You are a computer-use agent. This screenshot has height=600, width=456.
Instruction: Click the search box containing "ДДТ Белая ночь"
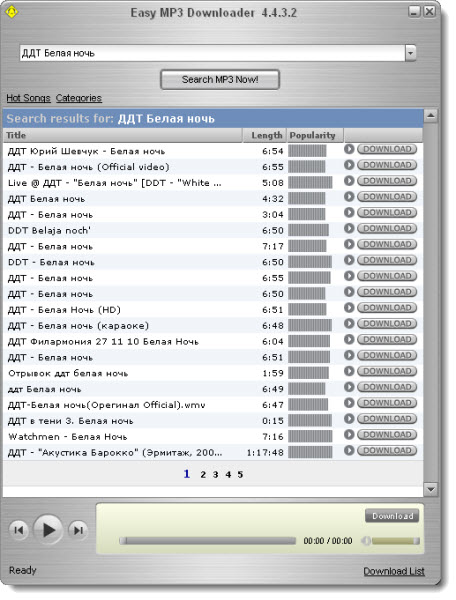click(212, 53)
